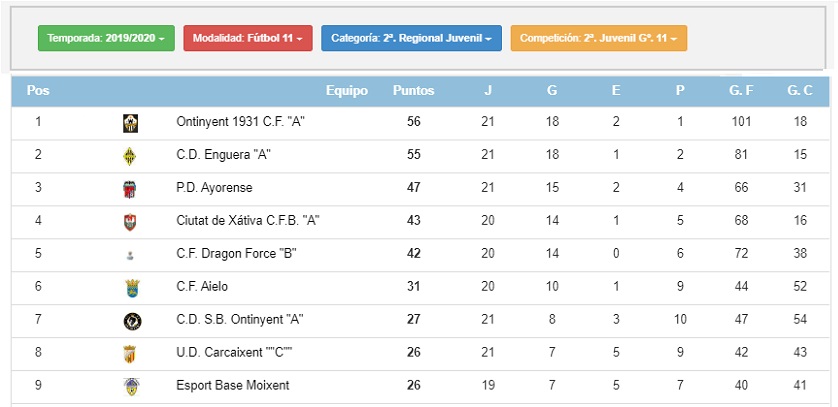
Task: Click the Equipo column header
Action: 347,91
